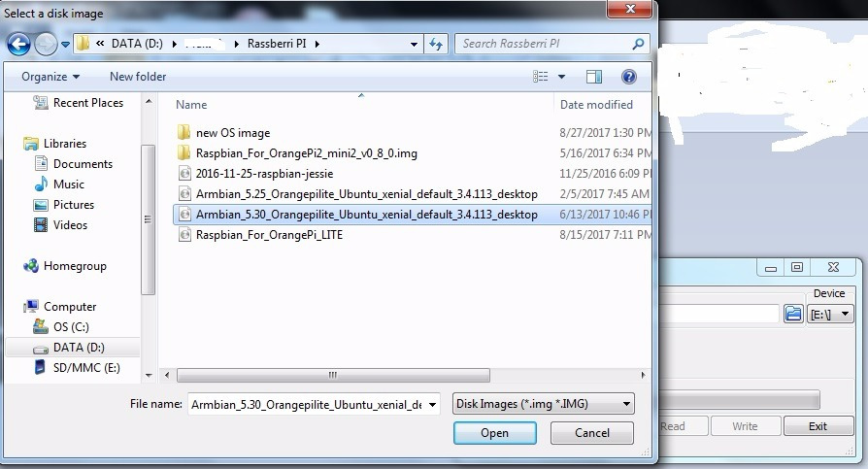Image resolution: width=868 pixels, height=469 pixels.
Task: Open the 'new OS image' folder
Action: (233, 133)
